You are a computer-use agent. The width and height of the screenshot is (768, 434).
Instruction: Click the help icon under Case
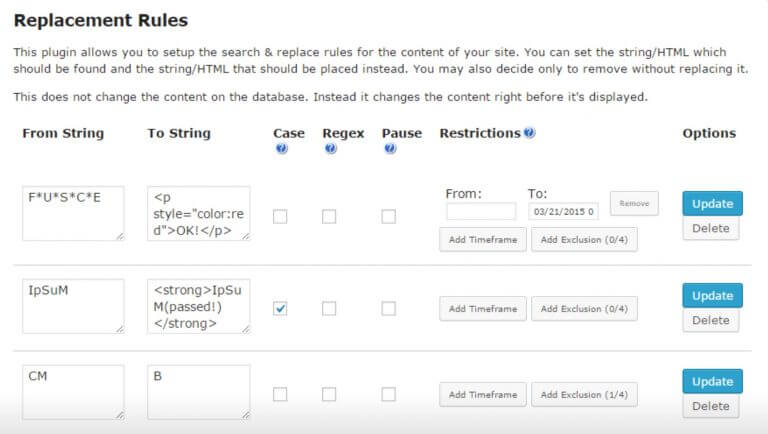coord(281,149)
